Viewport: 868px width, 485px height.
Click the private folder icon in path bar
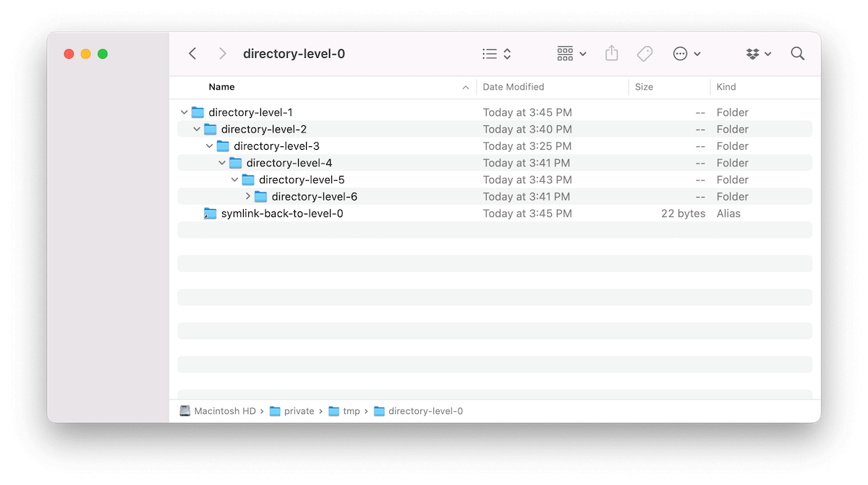coord(275,411)
